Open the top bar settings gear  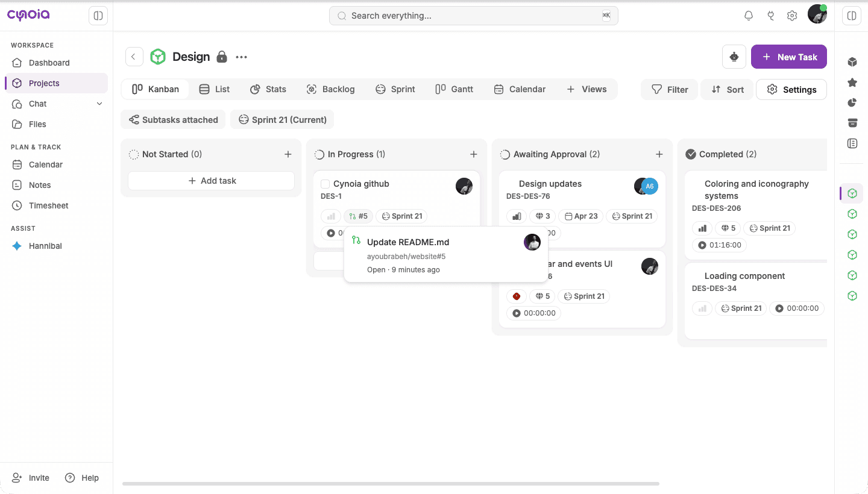point(792,16)
